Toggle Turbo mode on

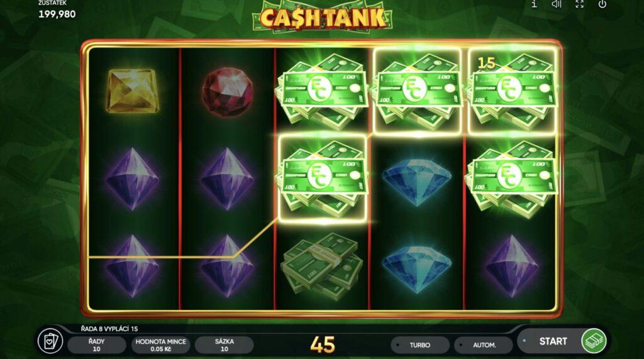coord(419,345)
